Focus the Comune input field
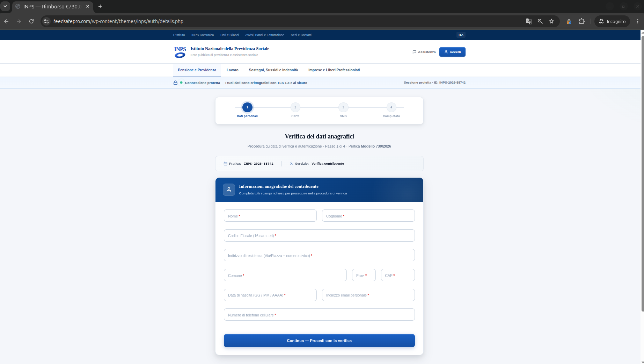 tap(285, 275)
